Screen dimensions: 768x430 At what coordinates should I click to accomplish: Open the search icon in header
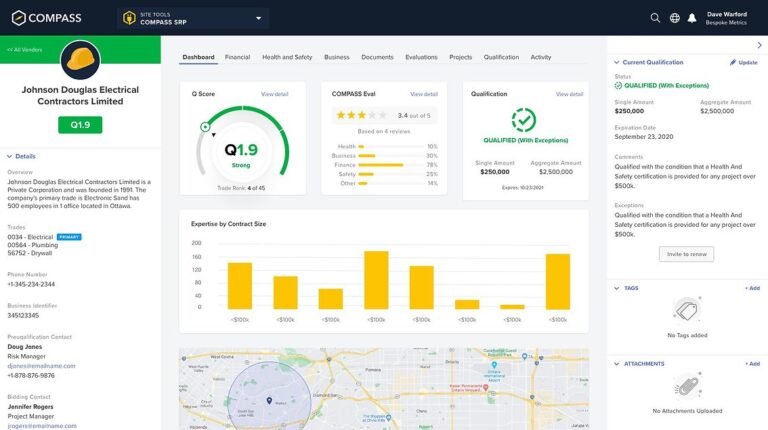655,18
